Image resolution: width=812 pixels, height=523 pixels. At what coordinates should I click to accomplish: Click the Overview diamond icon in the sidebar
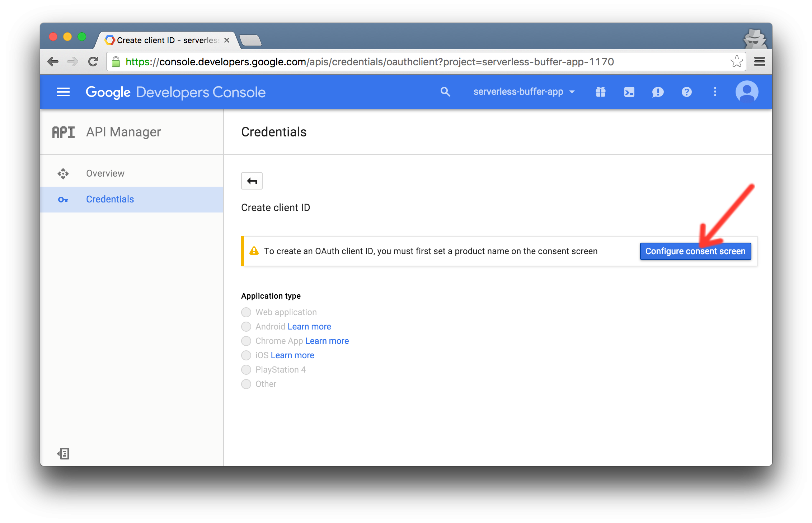(x=63, y=174)
